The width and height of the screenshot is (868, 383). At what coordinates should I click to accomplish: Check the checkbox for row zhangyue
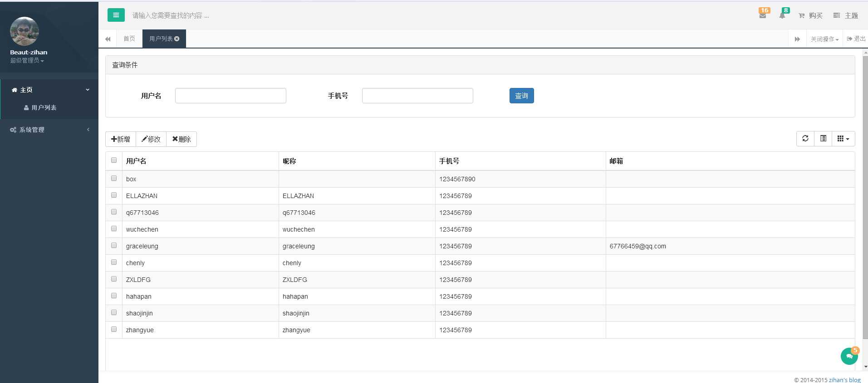114,330
